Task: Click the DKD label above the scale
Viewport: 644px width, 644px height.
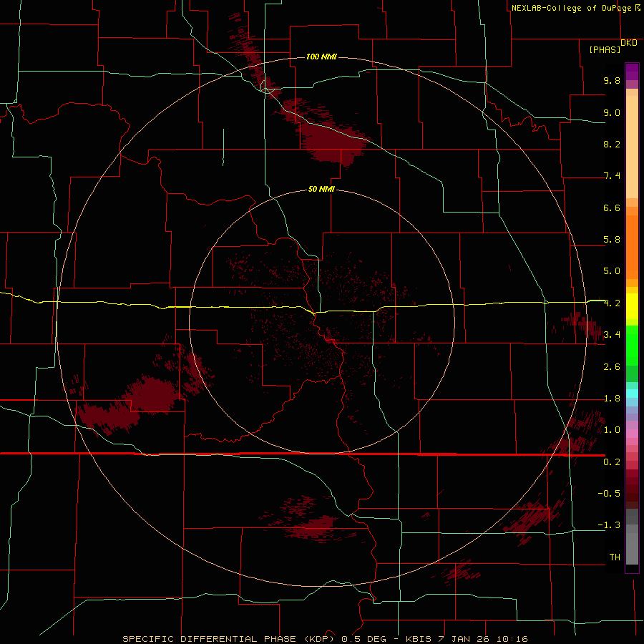Action: [x=628, y=43]
